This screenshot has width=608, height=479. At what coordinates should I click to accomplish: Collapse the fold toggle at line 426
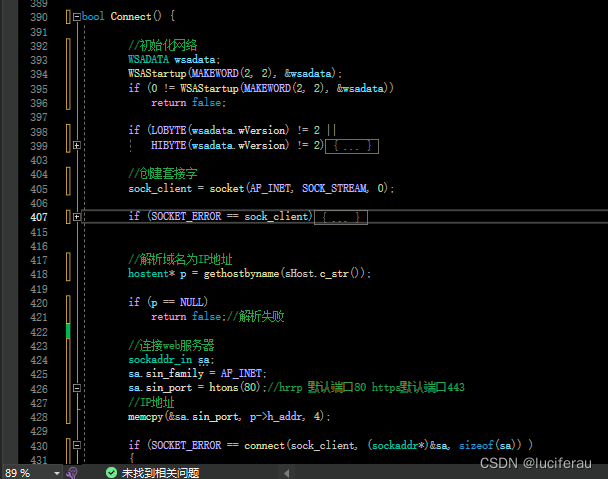[x=77, y=388]
